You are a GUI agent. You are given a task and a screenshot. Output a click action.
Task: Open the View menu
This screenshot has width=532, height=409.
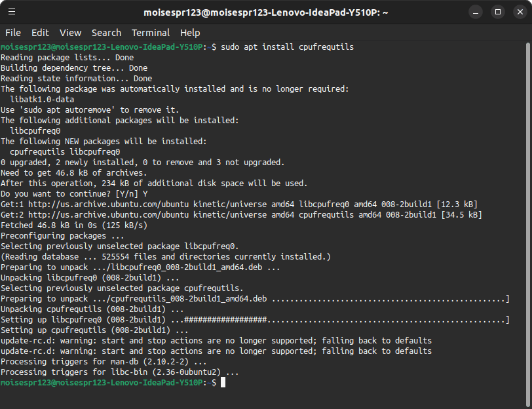point(70,33)
